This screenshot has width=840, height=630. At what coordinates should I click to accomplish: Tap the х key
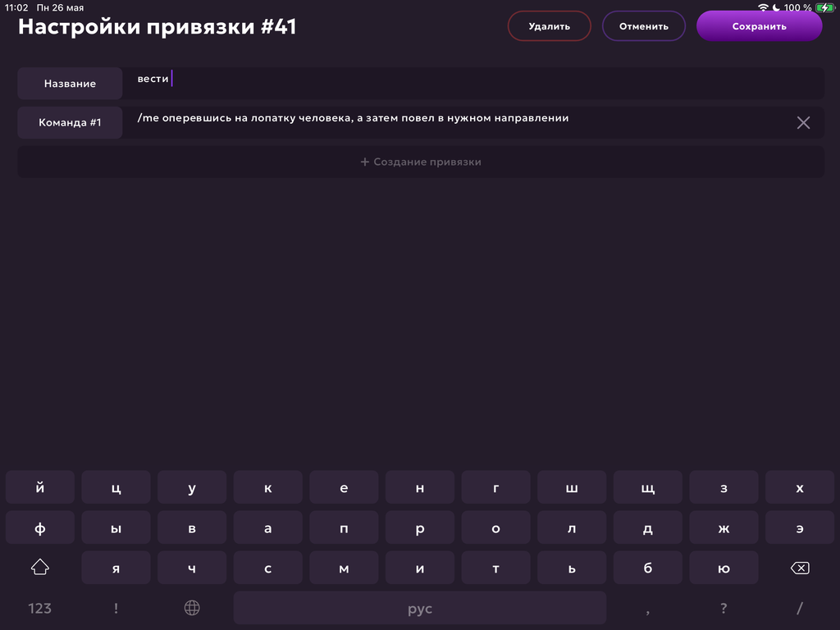(x=800, y=487)
